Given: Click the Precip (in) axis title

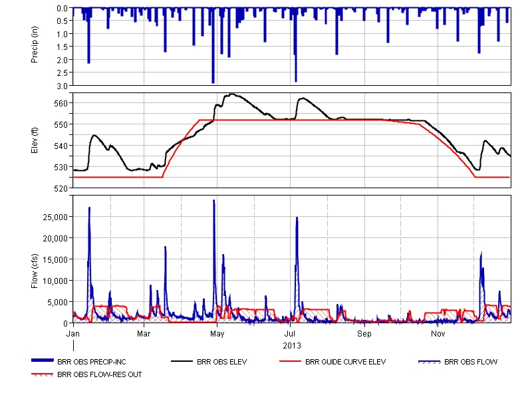Looking at the screenshot, I should click(35, 45).
